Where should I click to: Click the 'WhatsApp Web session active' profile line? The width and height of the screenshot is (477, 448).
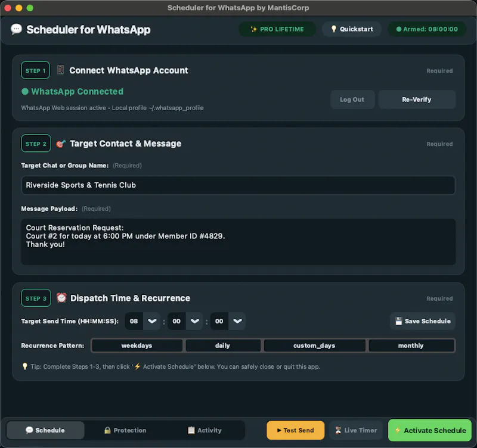point(112,108)
